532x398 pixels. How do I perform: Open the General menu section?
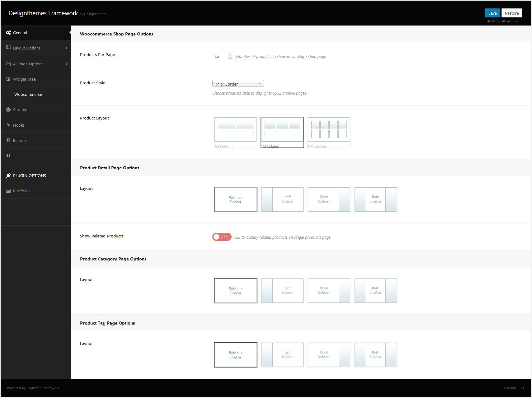tap(35, 33)
